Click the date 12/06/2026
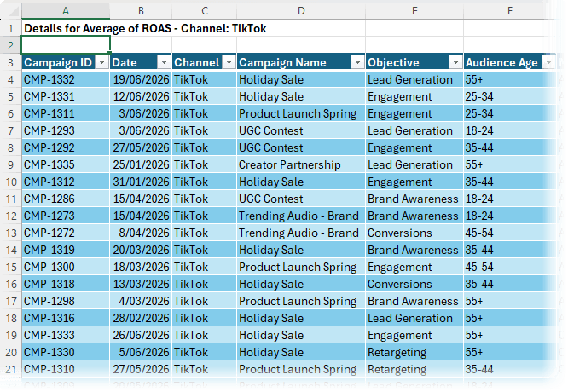Viewport: 568px width, 392px height. point(141,96)
